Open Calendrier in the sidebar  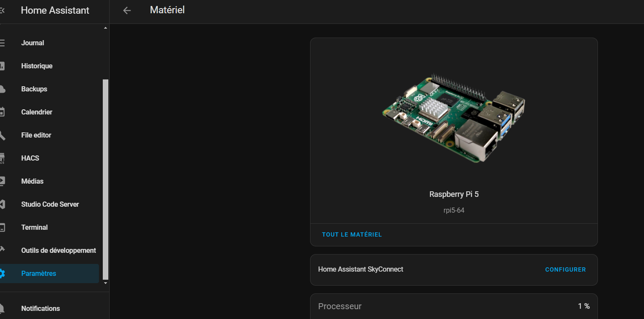coord(49,112)
